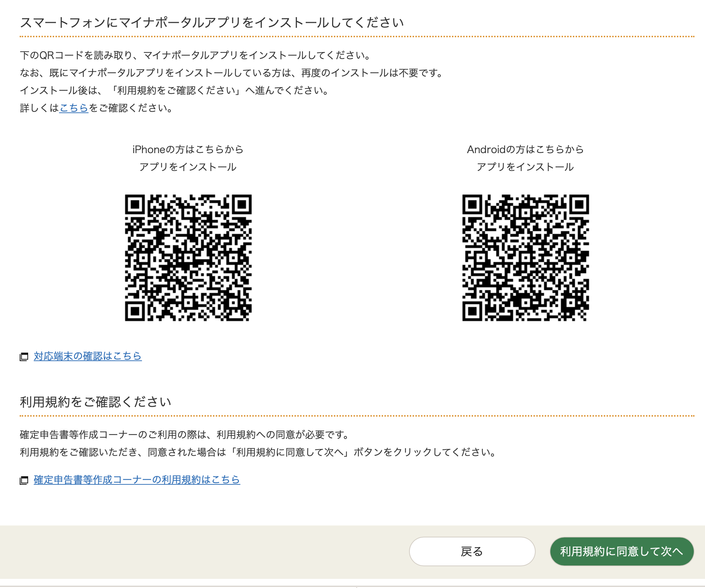
Task: Click the 確定申告書等作成コーナーのご利用の際は sentence
Action: pos(185,435)
